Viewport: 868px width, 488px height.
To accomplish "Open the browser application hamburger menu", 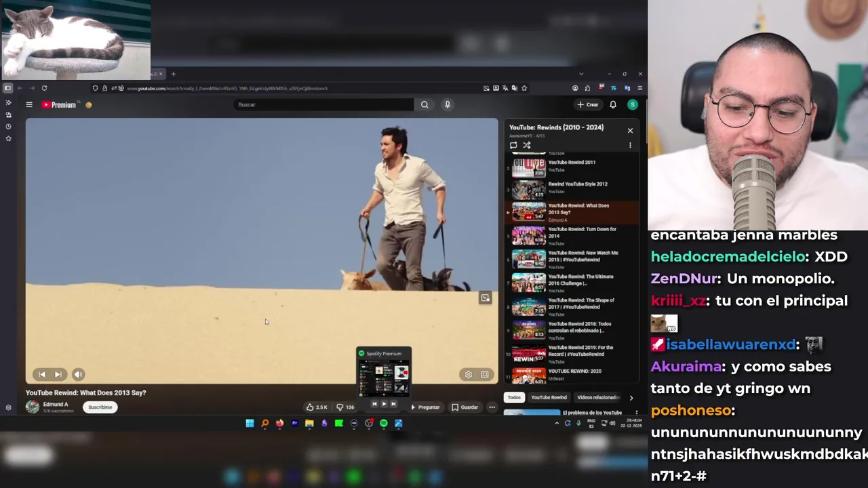I will (x=640, y=88).
